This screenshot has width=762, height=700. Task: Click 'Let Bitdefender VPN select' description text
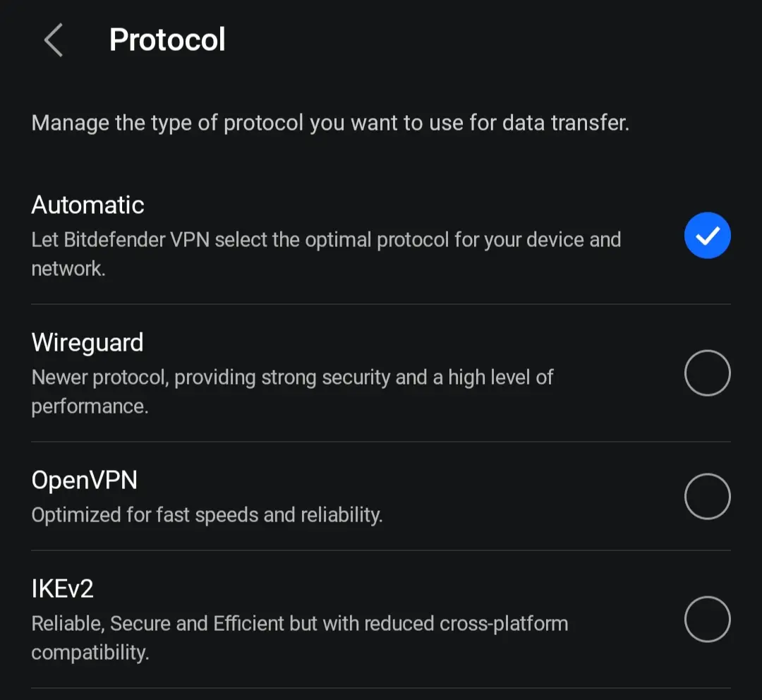[326, 254]
